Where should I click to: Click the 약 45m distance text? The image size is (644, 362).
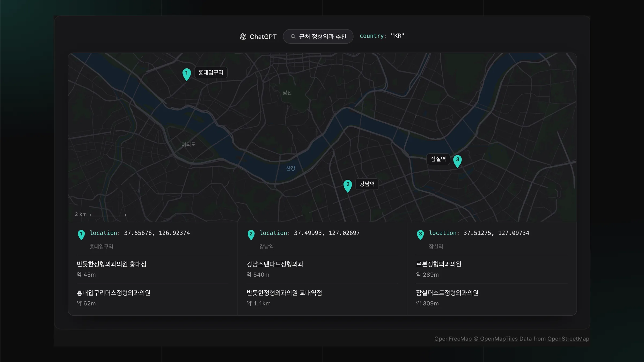(x=86, y=275)
